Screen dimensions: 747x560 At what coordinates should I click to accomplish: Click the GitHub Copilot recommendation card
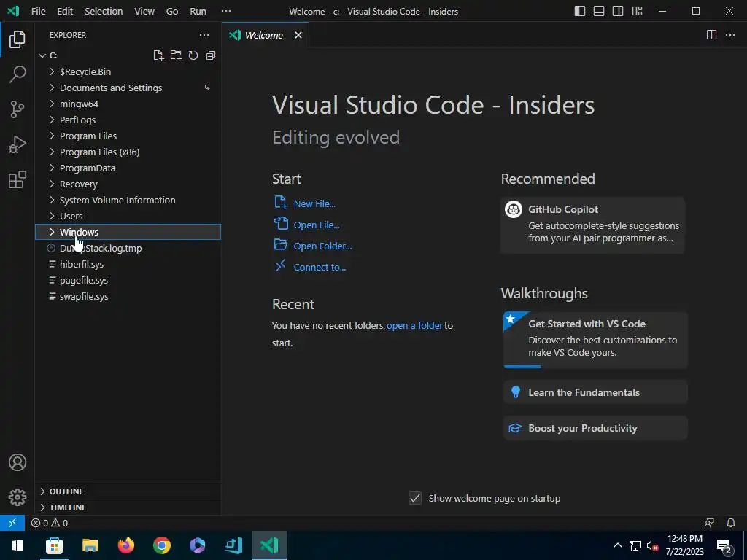592,225
